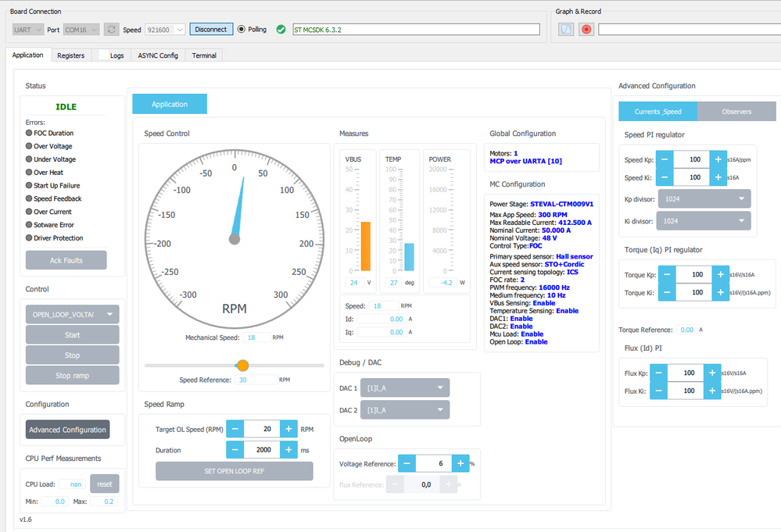Viewport: 781px width, 532px height.
Task: Click the green connection status checkmark
Action: tap(281, 30)
